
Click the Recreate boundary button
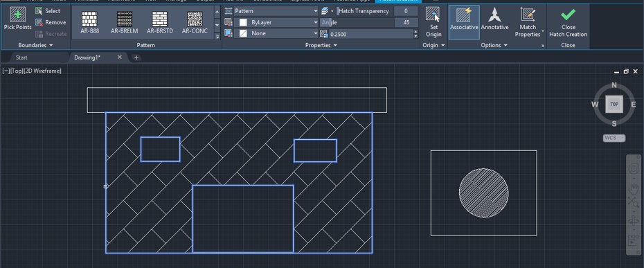point(51,34)
